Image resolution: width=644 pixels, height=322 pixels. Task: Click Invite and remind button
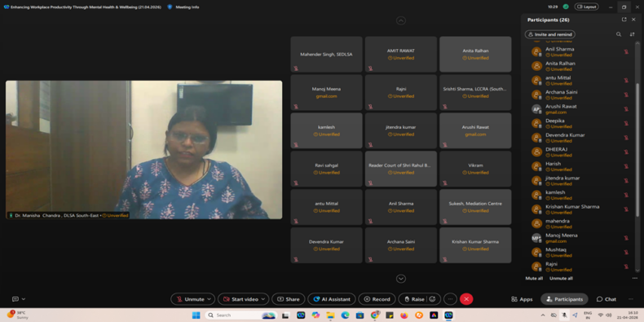pyautogui.click(x=550, y=34)
